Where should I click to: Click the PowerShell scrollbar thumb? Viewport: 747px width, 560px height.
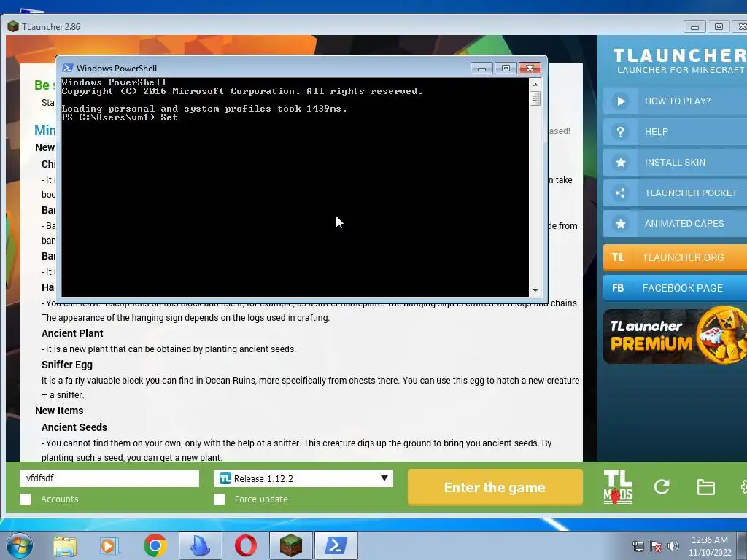(535, 98)
